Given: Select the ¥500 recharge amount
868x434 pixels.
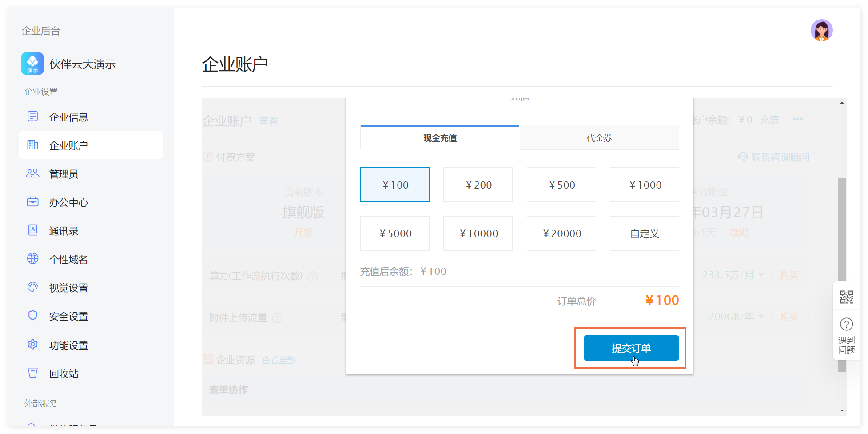Looking at the screenshot, I should (x=561, y=185).
